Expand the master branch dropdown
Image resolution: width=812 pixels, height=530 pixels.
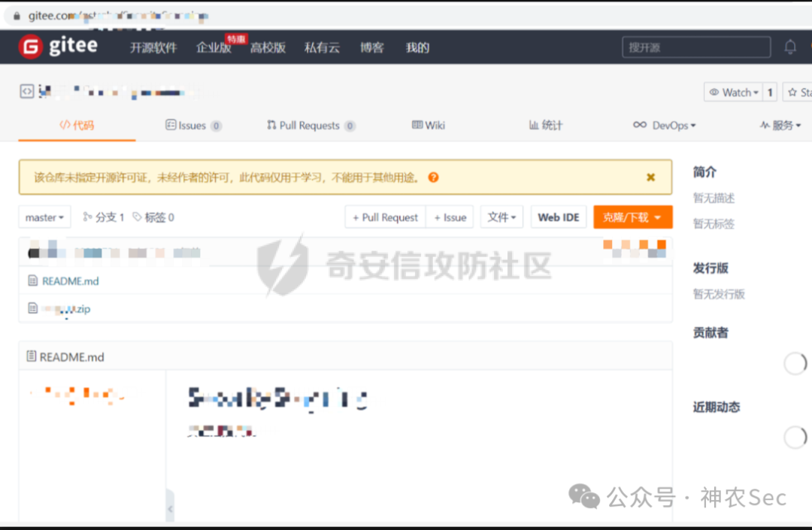click(x=44, y=217)
